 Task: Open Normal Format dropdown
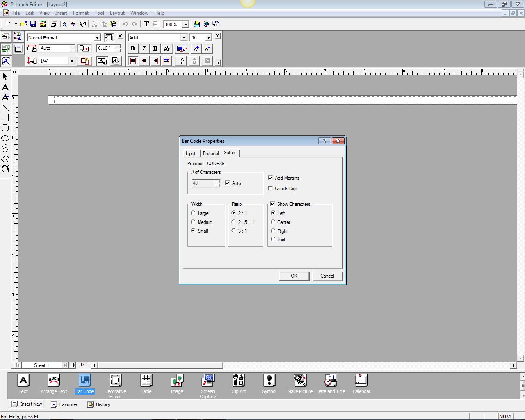[x=97, y=38]
